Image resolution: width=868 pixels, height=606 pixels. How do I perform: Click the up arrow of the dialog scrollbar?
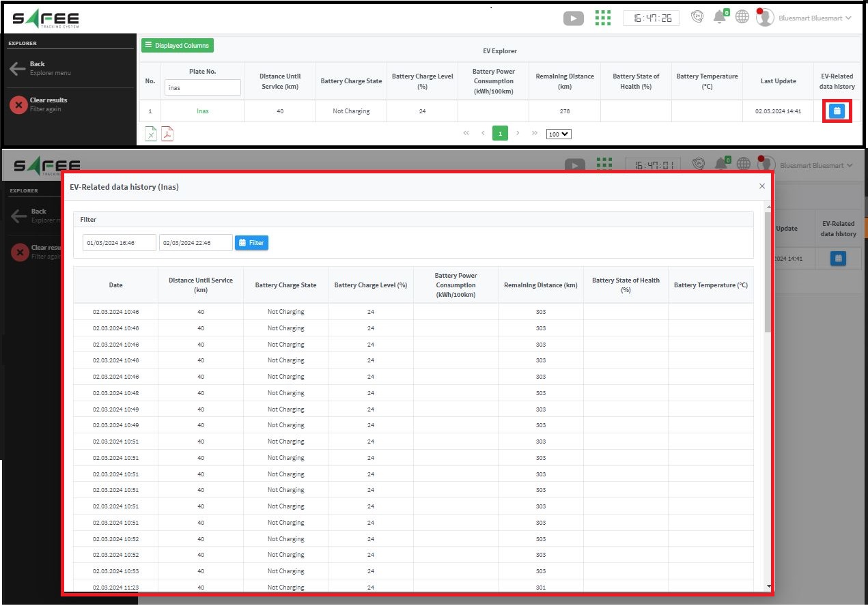[x=768, y=207]
